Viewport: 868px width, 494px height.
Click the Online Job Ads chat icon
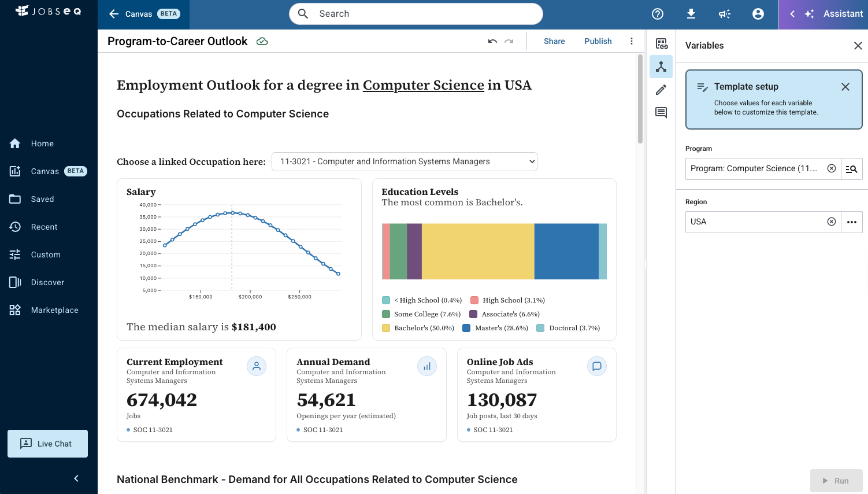597,366
